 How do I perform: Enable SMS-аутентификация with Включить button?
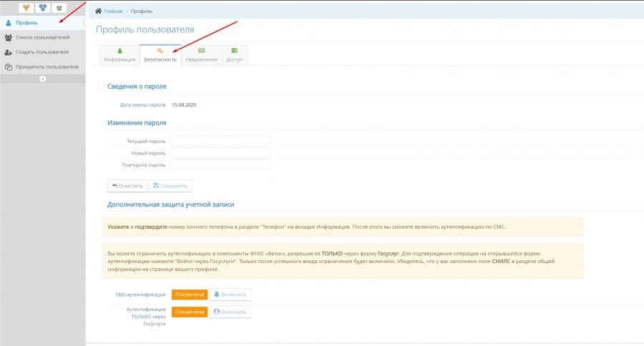(x=230, y=295)
